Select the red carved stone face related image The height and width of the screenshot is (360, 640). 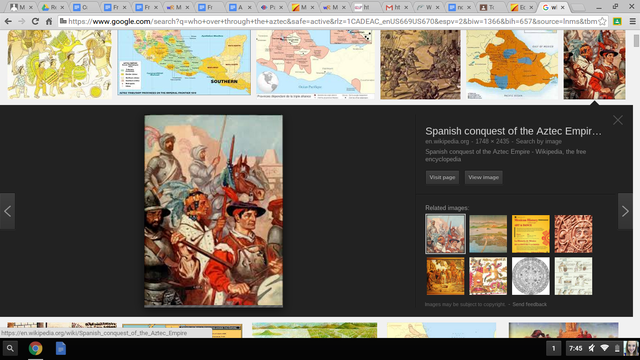click(x=573, y=234)
